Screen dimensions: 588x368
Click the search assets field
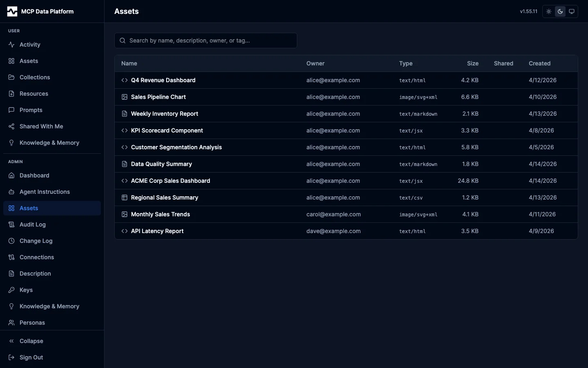205,40
